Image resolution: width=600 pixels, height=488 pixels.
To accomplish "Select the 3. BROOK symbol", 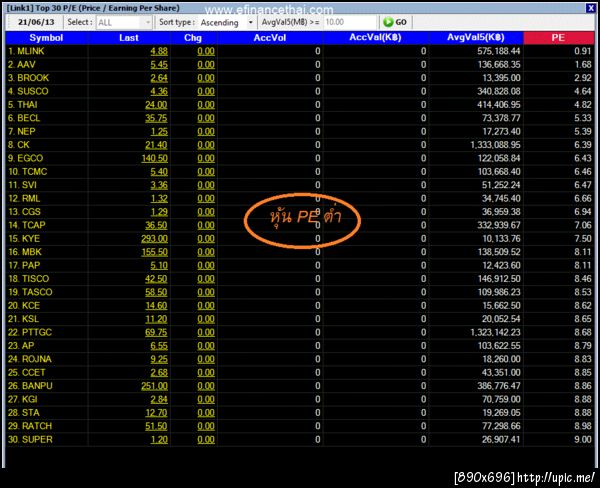I will pos(28,78).
